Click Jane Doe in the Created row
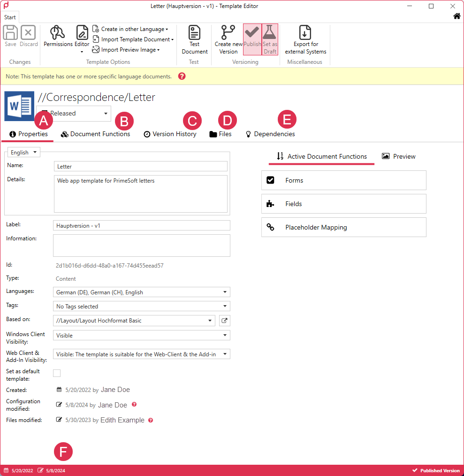This screenshot has width=464, height=476. (x=115, y=390)
